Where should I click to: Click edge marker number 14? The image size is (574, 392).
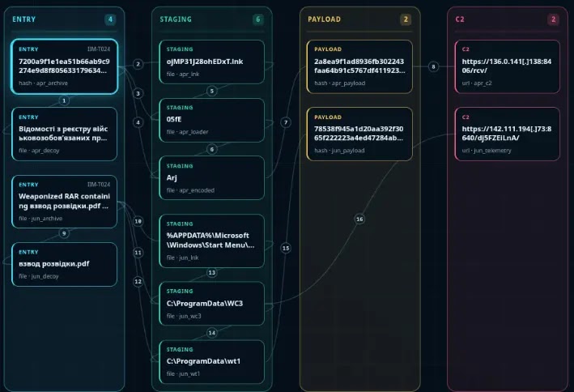point(212,333)
